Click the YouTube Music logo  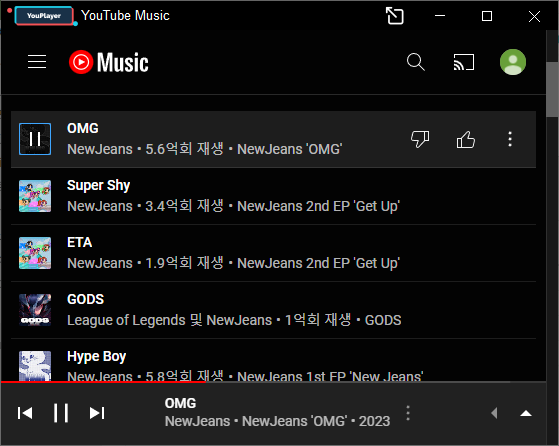109,62
